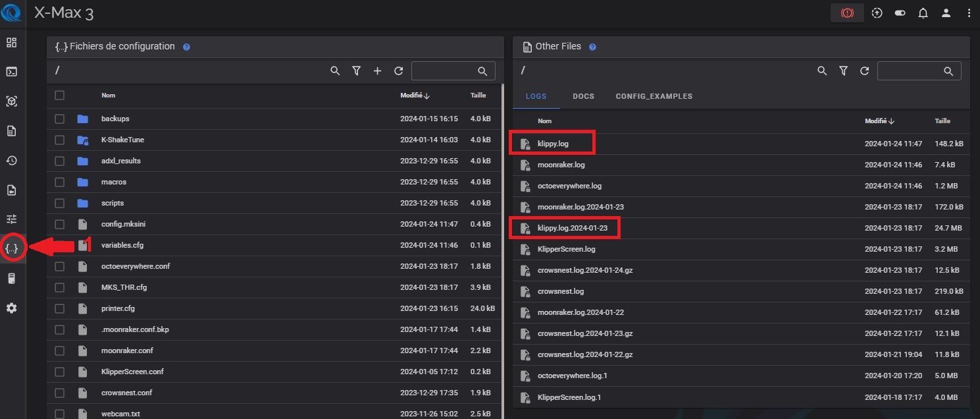Click the dashboard icon in sidebar
Screen dimensions: 980x419
point(11,43)
